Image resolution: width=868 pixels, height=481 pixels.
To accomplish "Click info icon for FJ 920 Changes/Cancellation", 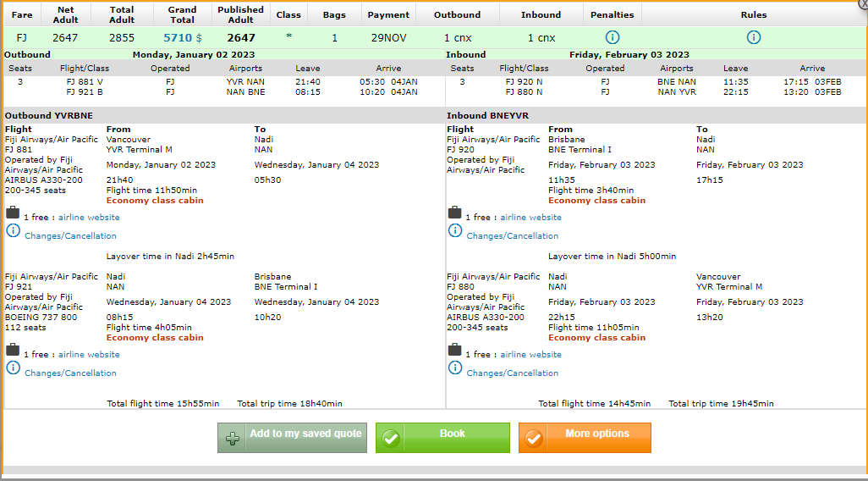I will click(454, 230).
